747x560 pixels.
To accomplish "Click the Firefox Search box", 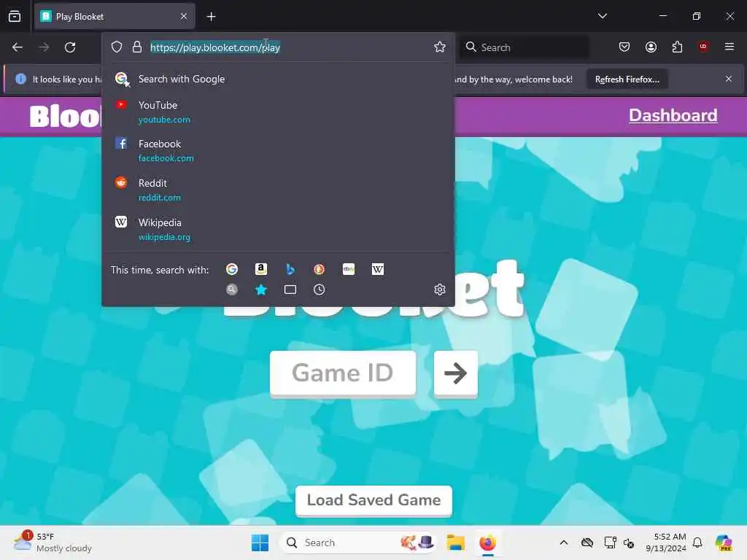I will point(524,47).
